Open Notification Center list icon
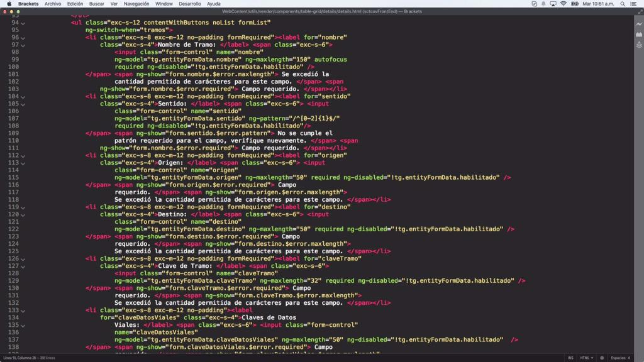Screen dimensions: 644x362 tap(634, 4)
